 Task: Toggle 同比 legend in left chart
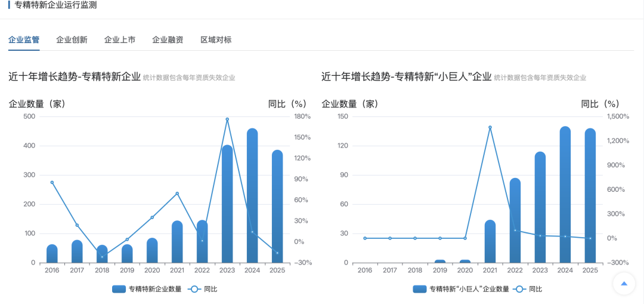pos(203,289)
